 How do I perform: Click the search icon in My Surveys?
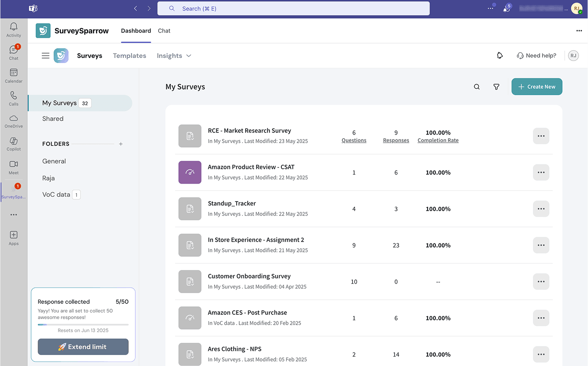(477, 87)
